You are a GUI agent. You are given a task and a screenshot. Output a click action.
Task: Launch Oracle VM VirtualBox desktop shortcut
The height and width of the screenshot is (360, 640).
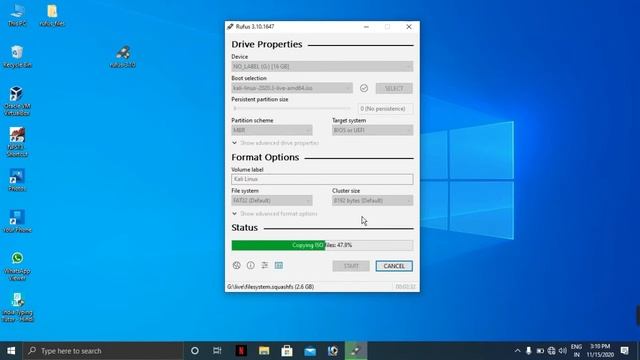coord(17,101)
